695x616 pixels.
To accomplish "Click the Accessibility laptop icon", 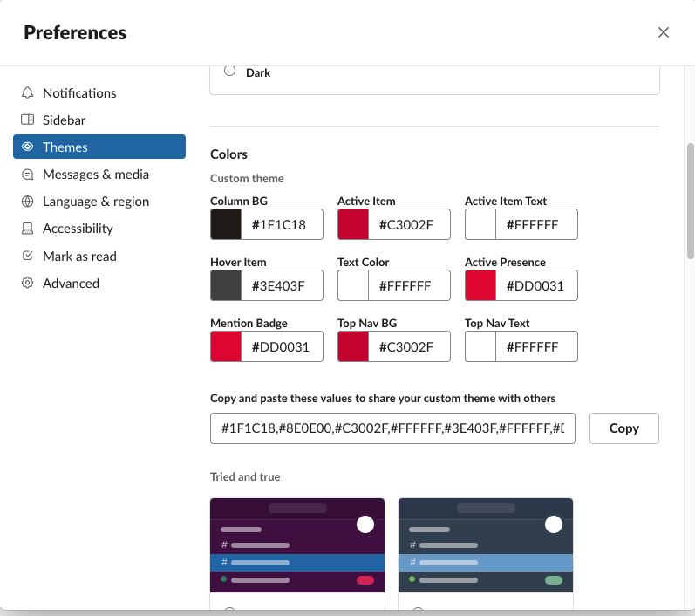I will click(x=28, y=229).
